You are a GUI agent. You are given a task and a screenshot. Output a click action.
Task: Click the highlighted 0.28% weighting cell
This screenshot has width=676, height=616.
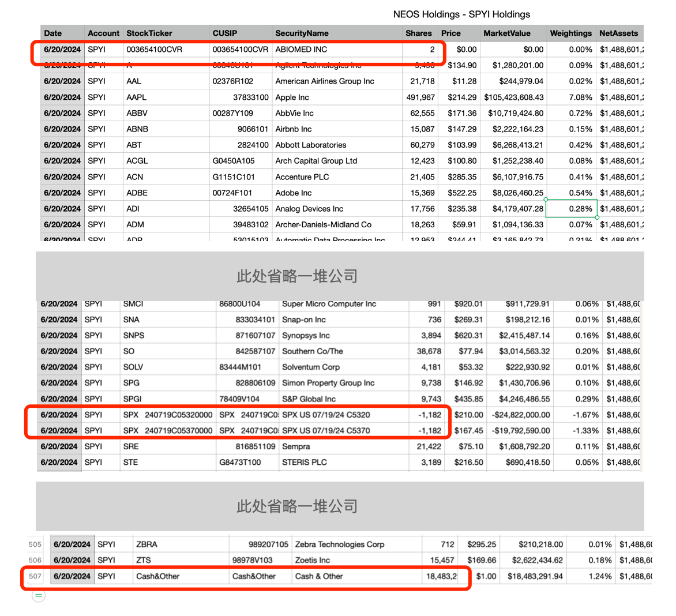[x=571, y=209]
